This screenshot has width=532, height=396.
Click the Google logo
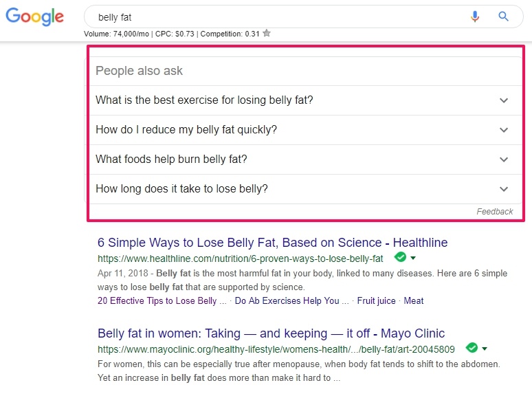click(34, 16)
